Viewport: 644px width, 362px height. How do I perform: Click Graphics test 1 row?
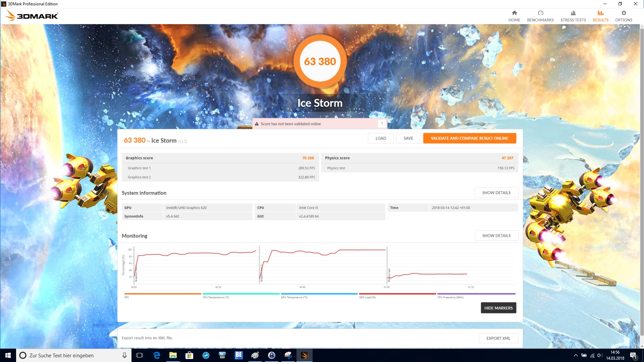pos(220,168)
